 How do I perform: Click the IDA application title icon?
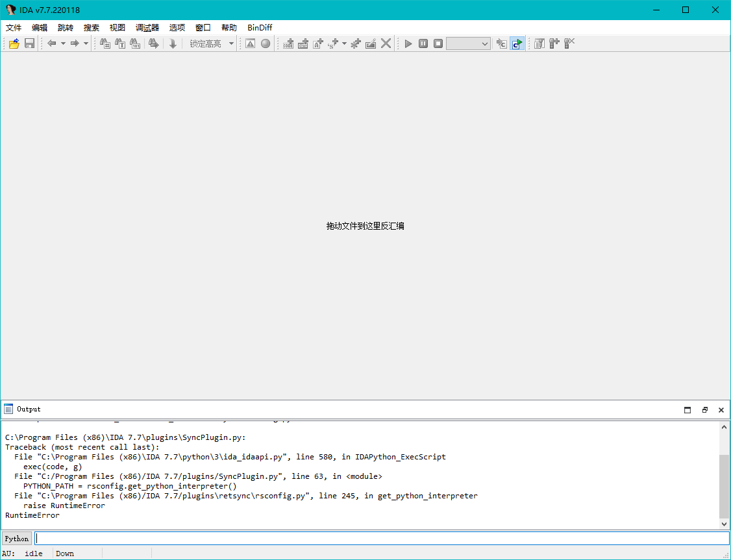pyautogui.click(x=10, y=10)
